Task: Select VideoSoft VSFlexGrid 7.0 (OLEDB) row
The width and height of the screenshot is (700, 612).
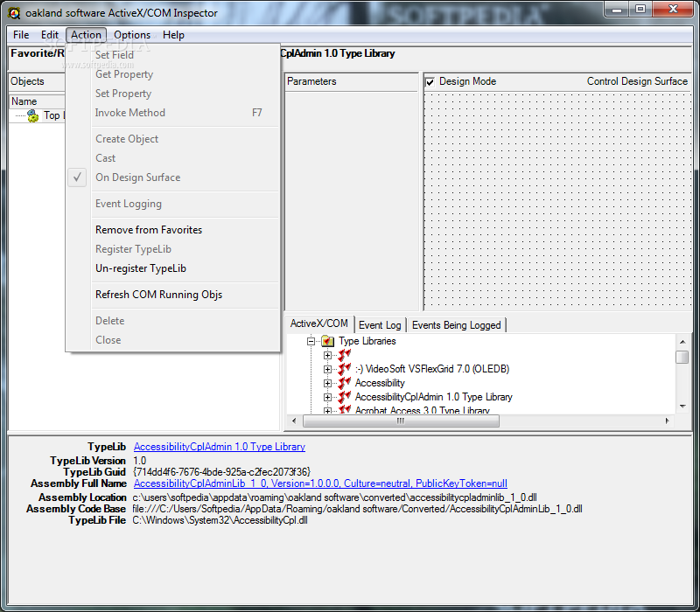Action: pyautogui.click(x=432, y=369)
